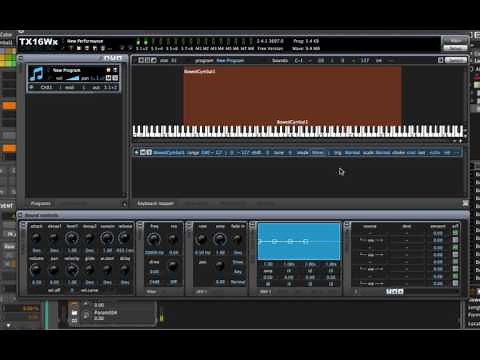Click the last small icon in programs panel header

(x=119, y=58)
